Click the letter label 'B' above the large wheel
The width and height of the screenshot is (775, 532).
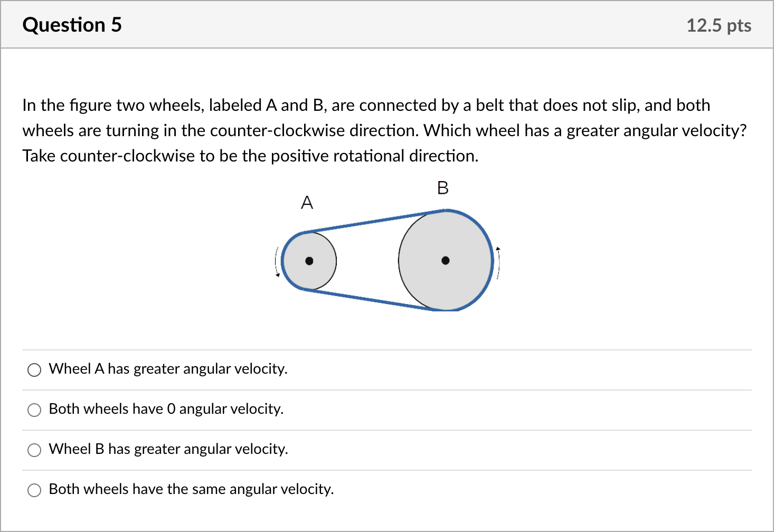(x=442, y=188)
